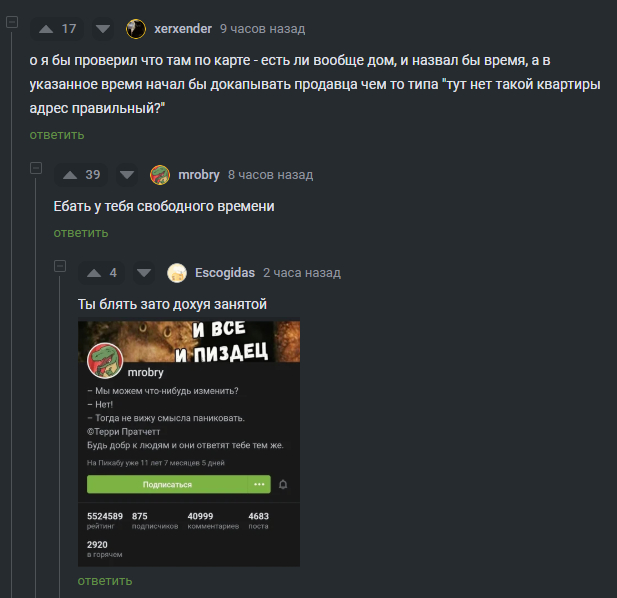The height and width of the screenshot is (598, 617).
Task: Open Escogidas username link
Action: (x=225, y=273)
